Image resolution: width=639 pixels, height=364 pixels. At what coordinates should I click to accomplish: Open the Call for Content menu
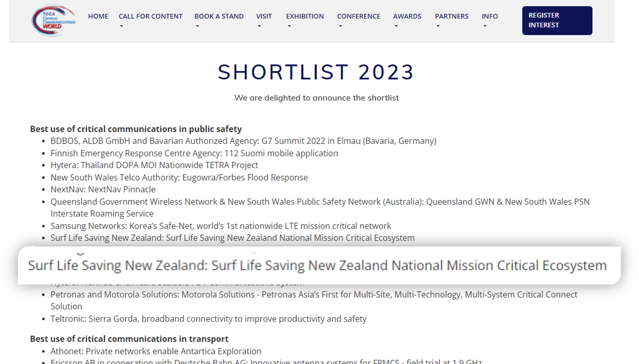point(150,16)
